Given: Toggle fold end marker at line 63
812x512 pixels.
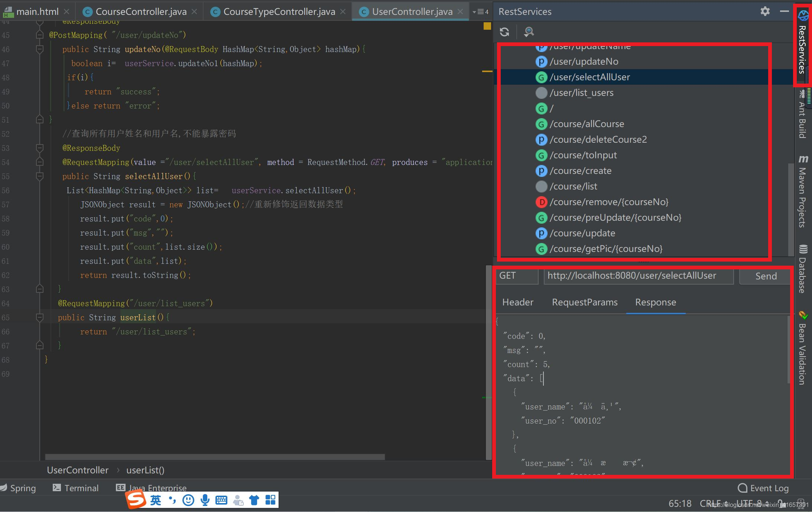Looking at the screenshot, I should pos(40,289).
